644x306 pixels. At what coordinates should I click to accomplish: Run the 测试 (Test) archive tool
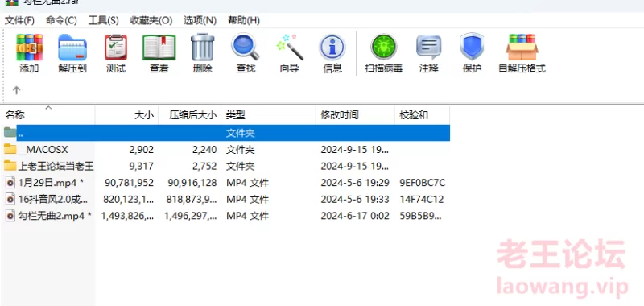coord(116,48)
